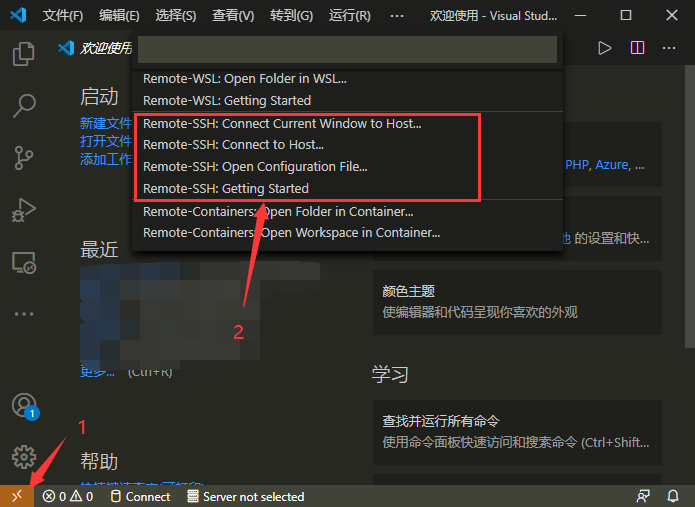
Task: Open the Explorer view icon
Action: point(23,54)
